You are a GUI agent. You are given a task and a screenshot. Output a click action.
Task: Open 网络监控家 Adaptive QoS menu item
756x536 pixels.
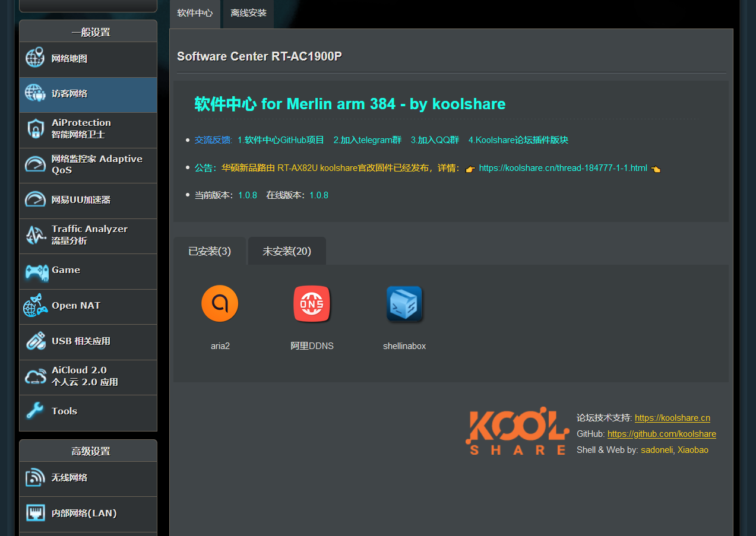click(88, 165)
